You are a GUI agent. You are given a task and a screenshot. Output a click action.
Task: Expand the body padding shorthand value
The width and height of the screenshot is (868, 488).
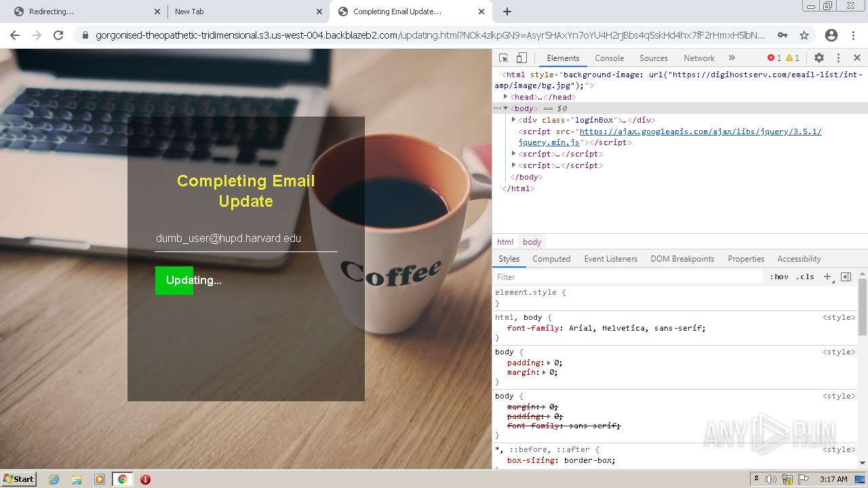click(549, 363)
